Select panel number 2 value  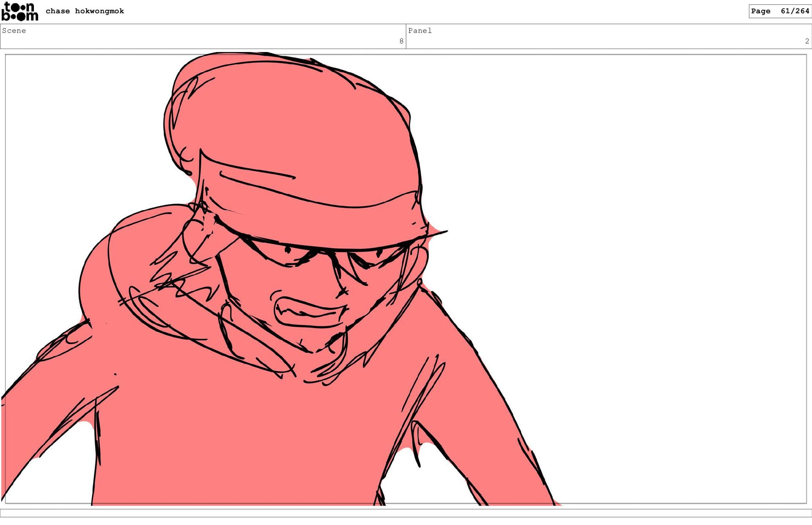tap(807, 41)
